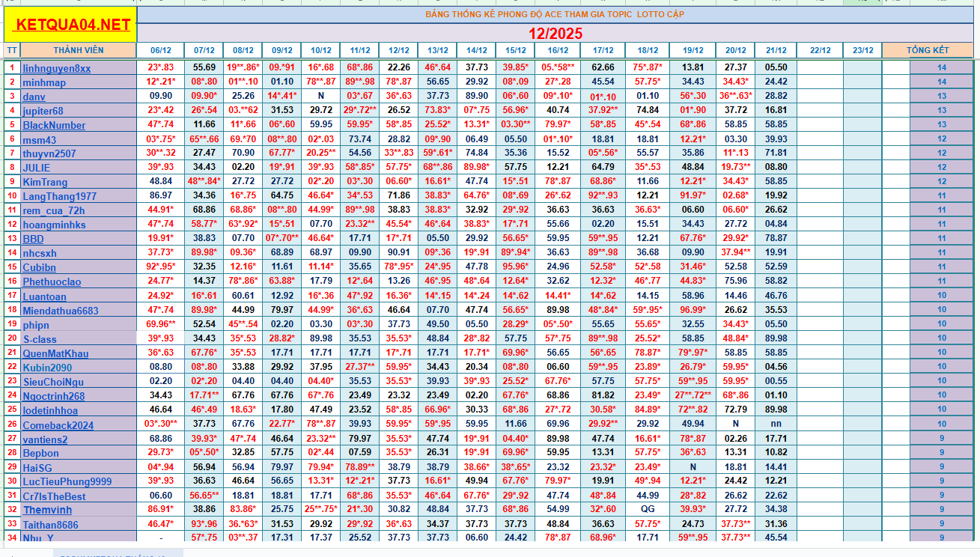Click the 12/2025 month title cell
Viewport: 980px width, 557px height.
pyautogui.click(x=555, y=34)
